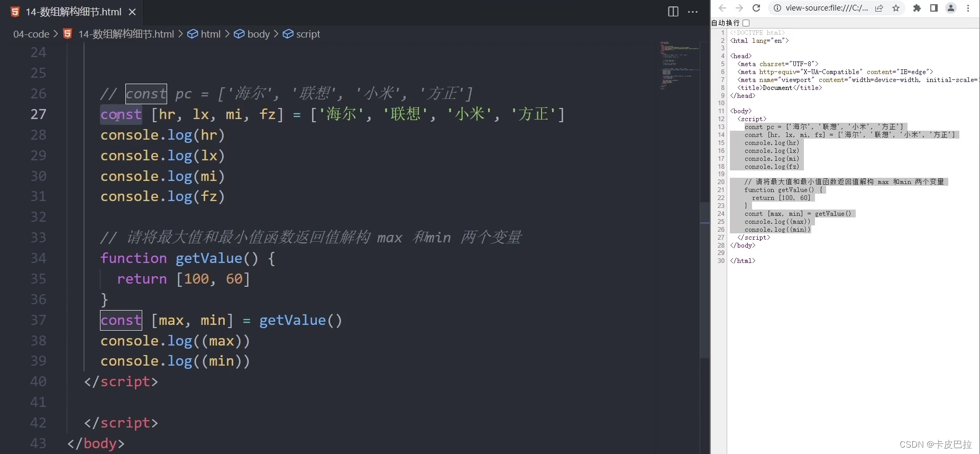The image size is (980, 454).
Task: Reload the view-source page
Action: click(x=756, y=8)
